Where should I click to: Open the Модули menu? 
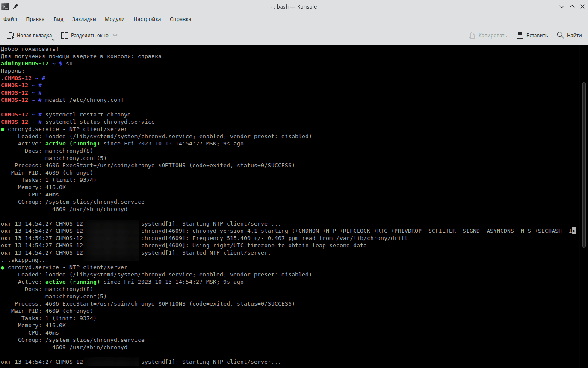(x=115, y=19)
